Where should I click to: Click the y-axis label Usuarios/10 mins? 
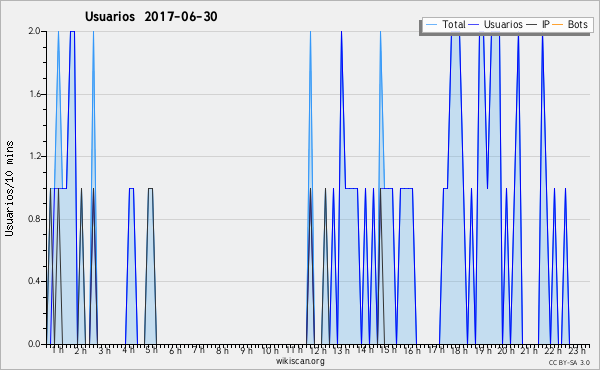pos(10,189)
